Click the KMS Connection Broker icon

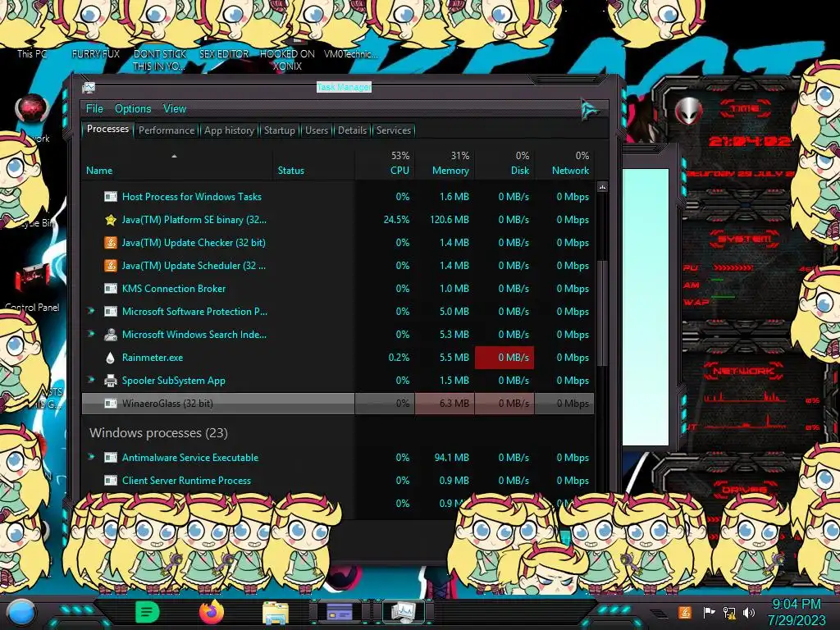point(111,289)
